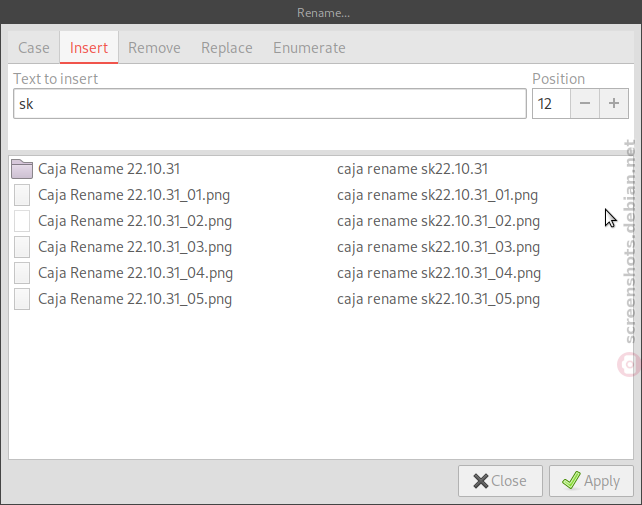Select original name Caja Rename 22.10.31_02.png
The height and width of the screenshot is (505, 642).
click(x=135, y=222)
